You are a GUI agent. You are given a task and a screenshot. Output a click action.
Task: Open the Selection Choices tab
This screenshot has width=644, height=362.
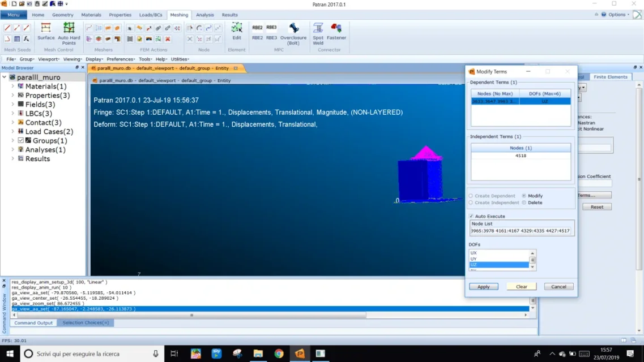(x=86, y=322)
